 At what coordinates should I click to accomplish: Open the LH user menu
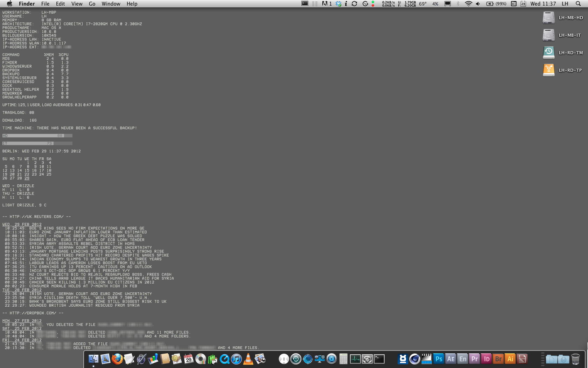pos(565,4)
